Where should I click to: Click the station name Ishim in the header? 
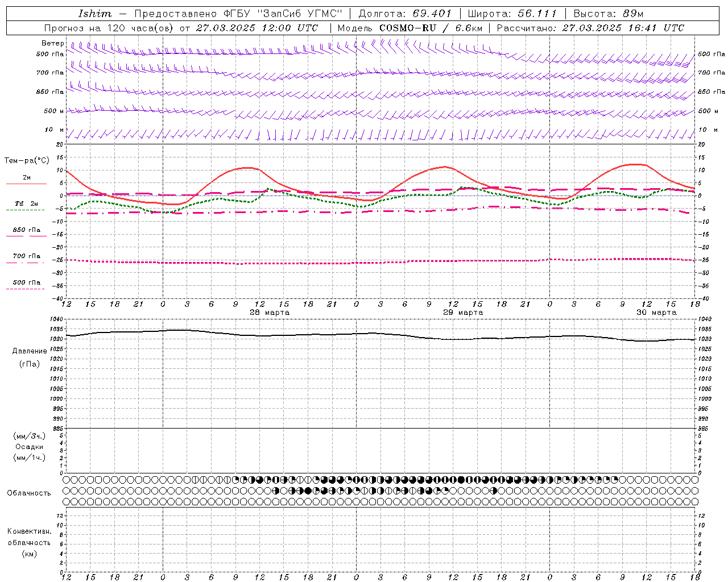pyautogui.click(x=95, y=14)
